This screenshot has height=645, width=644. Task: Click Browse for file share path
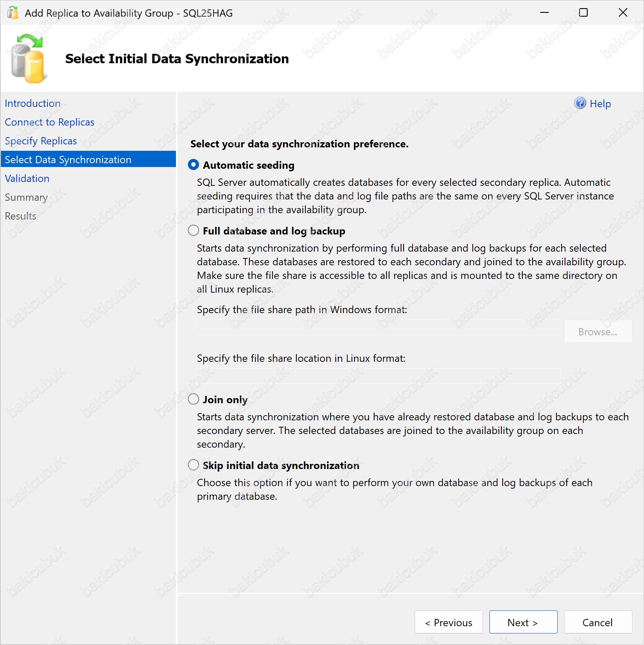(597, 332)
